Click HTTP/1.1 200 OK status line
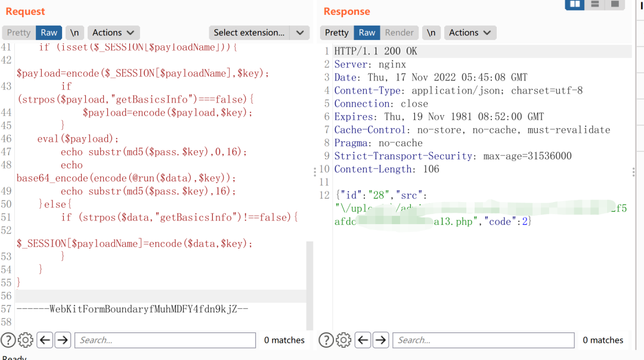Screen dimensions: 644x360 pos(376,51)
